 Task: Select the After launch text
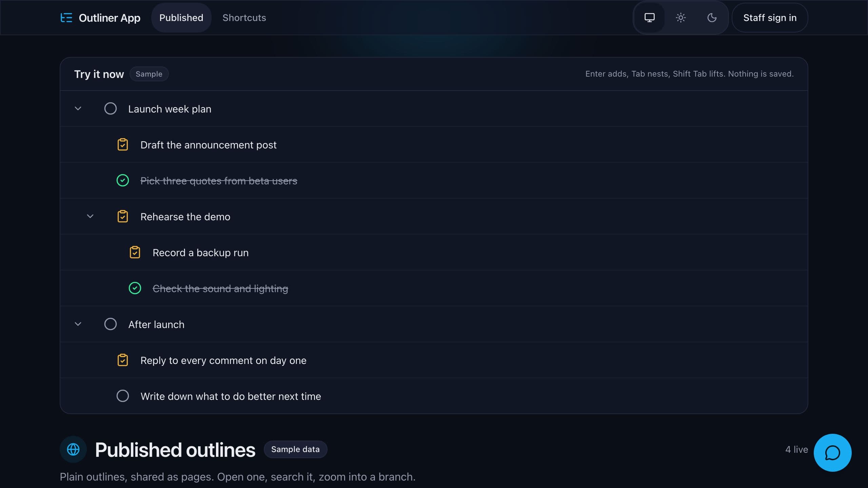tap(156, 325)
